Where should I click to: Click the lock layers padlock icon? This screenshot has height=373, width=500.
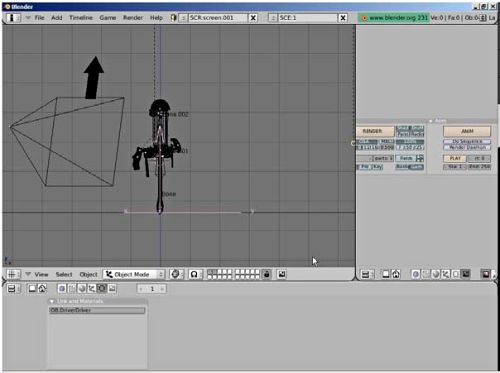[x=266, y=274]
